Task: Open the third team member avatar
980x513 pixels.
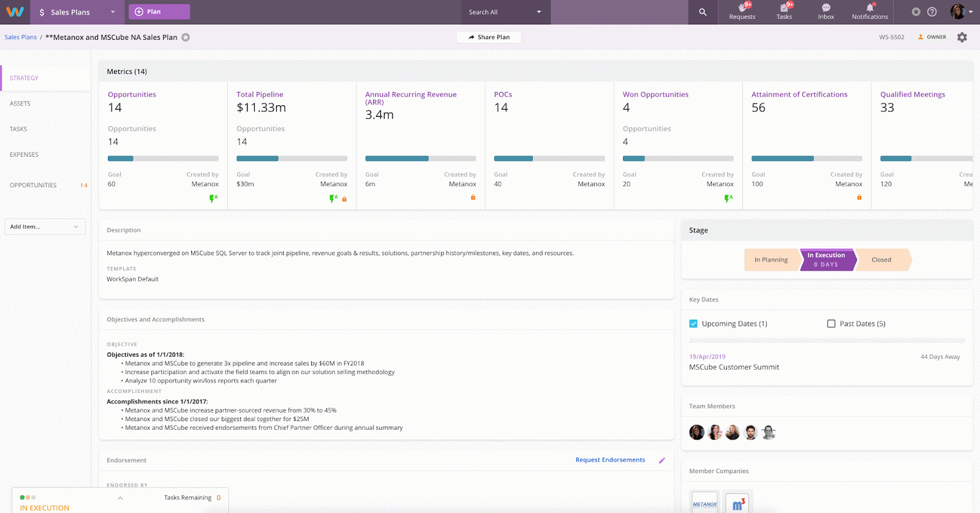Action: 733,433
